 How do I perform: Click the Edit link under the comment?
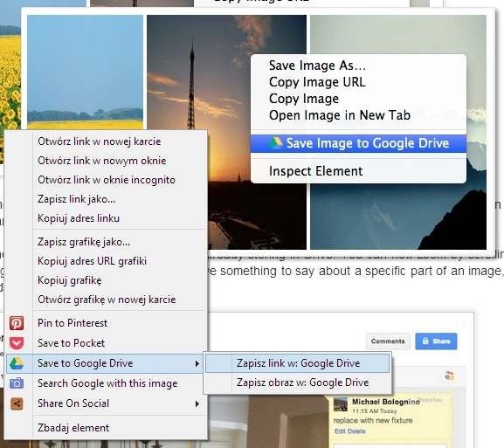tap(340, 431)
